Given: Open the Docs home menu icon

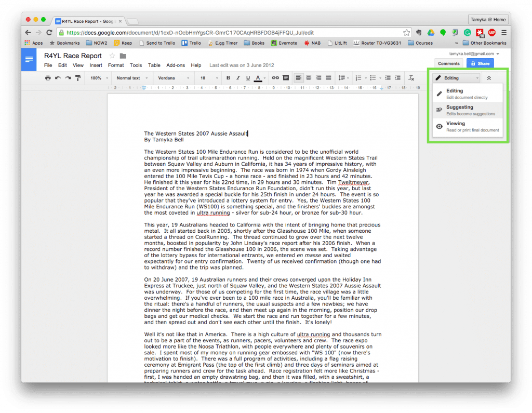Looking at the screenshot, I should click(29, 59).
